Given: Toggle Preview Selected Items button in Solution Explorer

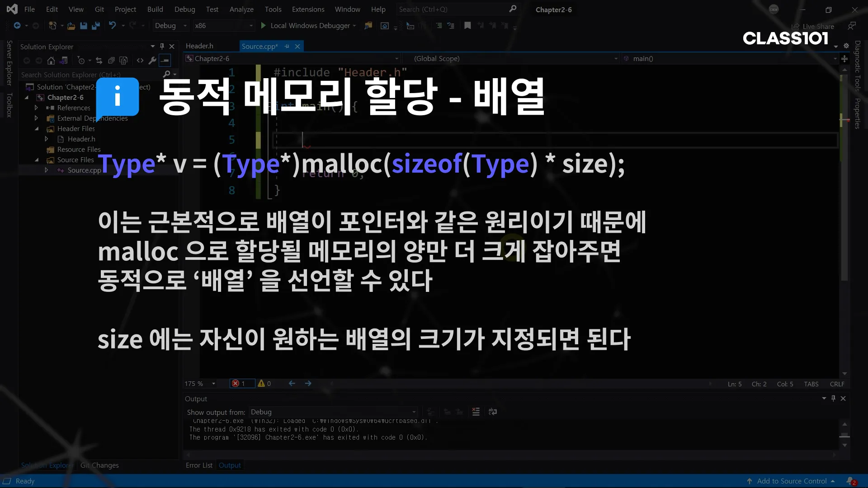Looking at the screenshot, I should tap(165, 61).
